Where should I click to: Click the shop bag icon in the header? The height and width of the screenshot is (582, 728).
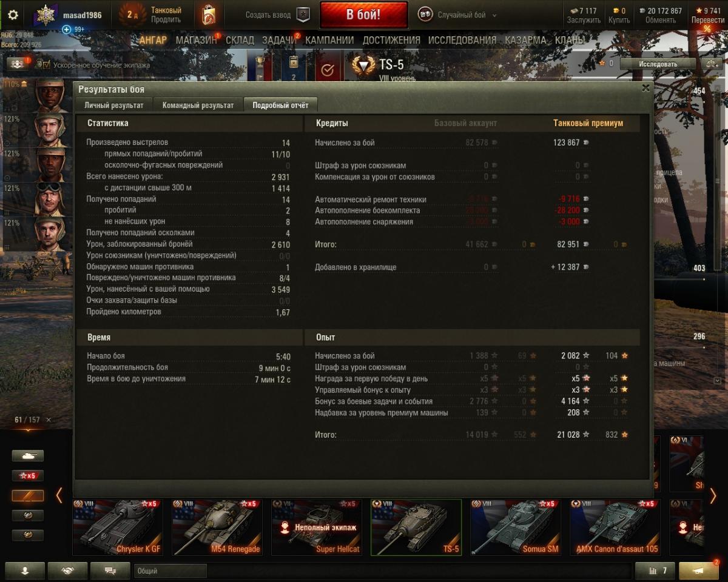coord(209,15)
